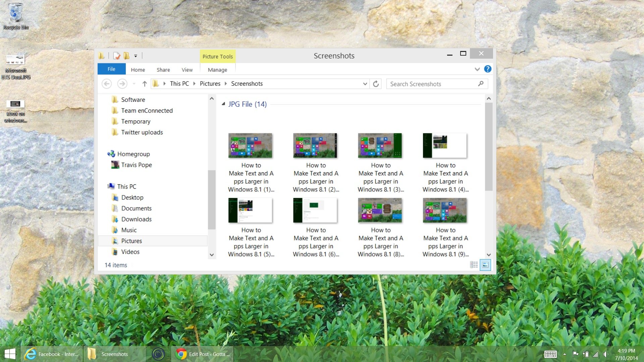The image size is (644, 362).
Task: Open the Manage tab under Picture Tools
Action: point(217,70)
